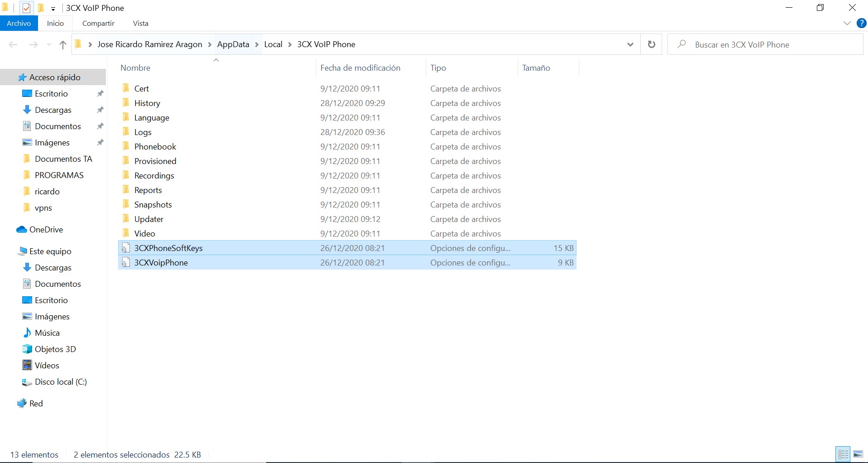Open the recent locations dropdown arrow
Screen dimensions: 868x463
tap(49, 44)
